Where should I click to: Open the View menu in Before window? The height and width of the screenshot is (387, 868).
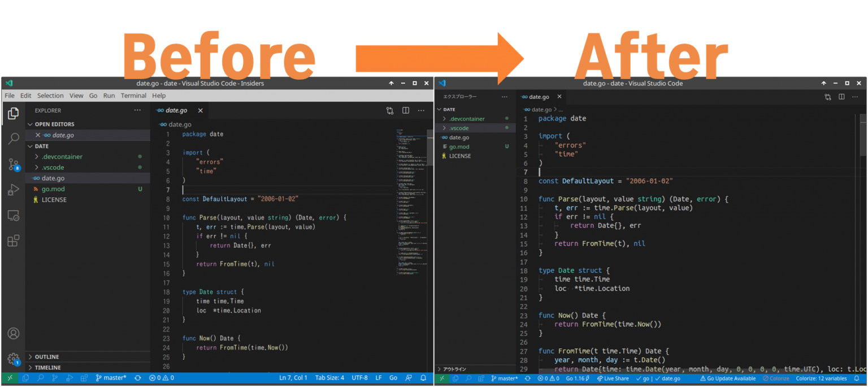click(x=76, y=96)
